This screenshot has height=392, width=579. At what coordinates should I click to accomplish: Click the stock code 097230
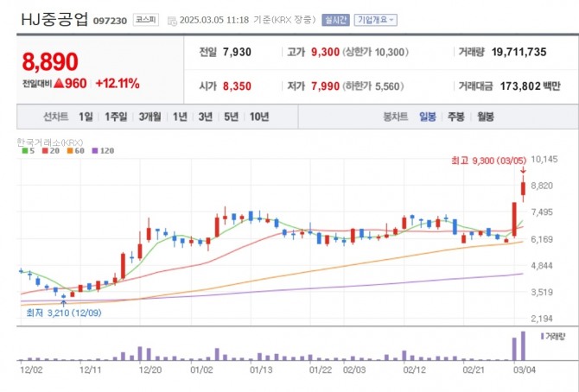click(110, 21)
